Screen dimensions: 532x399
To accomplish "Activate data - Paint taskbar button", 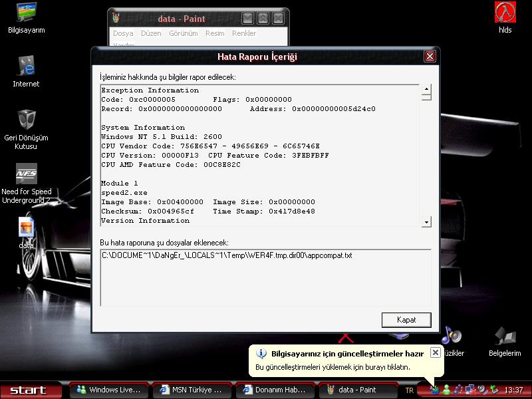I will pos(358,390).
